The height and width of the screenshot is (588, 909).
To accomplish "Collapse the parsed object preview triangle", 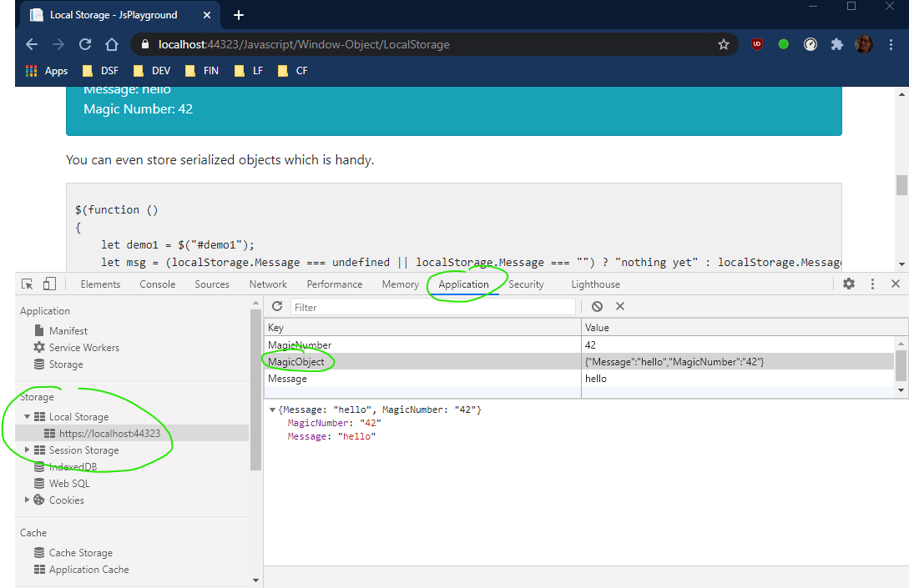I will pos(273,410).
